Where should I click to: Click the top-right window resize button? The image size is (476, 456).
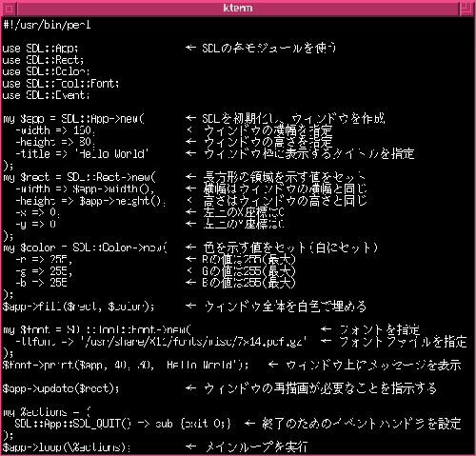[466, 9]
